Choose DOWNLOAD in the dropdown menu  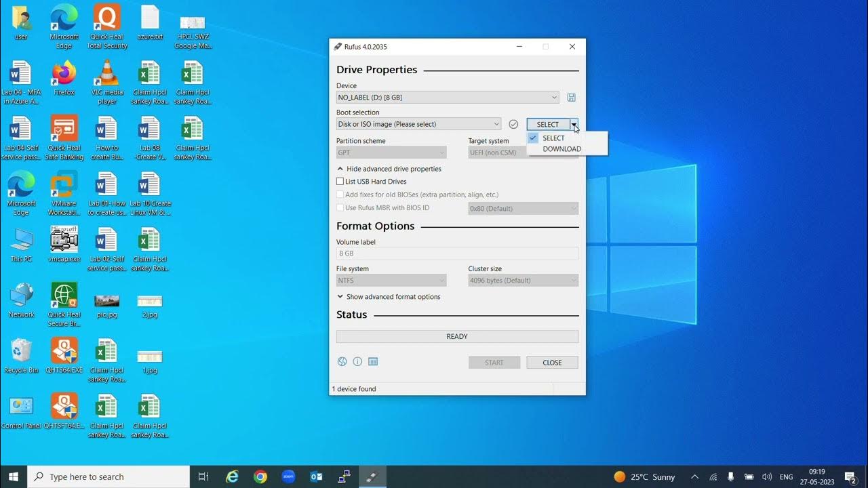[x=568, y=149]
